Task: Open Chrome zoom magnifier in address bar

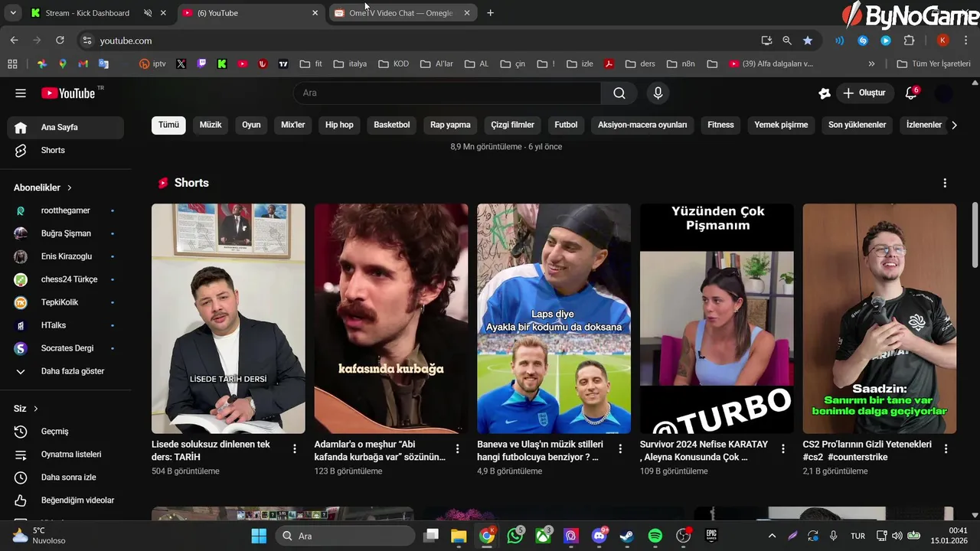Action: (x=787, y=41)
